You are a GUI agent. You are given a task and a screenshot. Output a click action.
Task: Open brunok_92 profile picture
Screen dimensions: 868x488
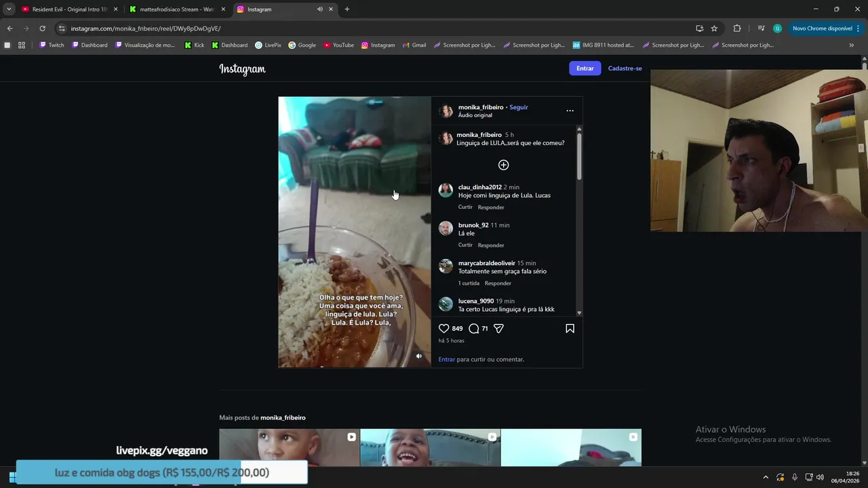pyautogui.click(x=446, y=228)
